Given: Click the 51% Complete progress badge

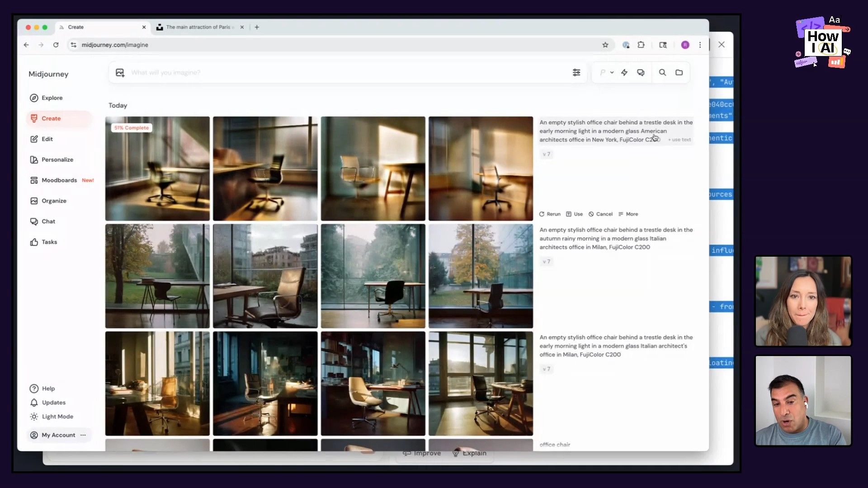Looking at the screenshot, I should 131,128.
